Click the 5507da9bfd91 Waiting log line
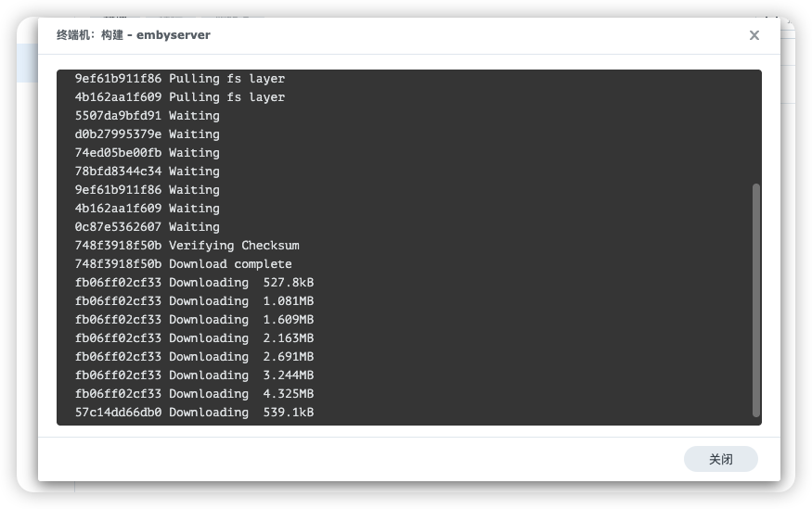 tap(147, 115)
